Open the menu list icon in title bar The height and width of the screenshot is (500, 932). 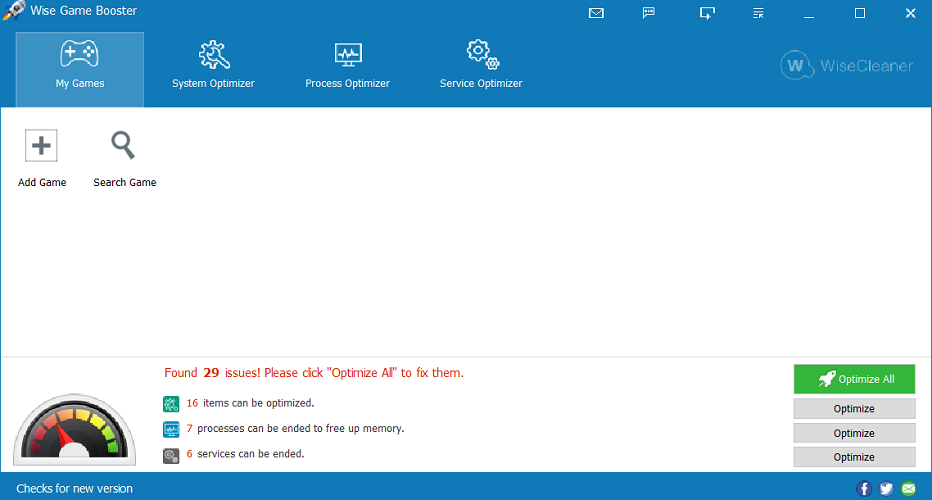(x=758, y=13)
